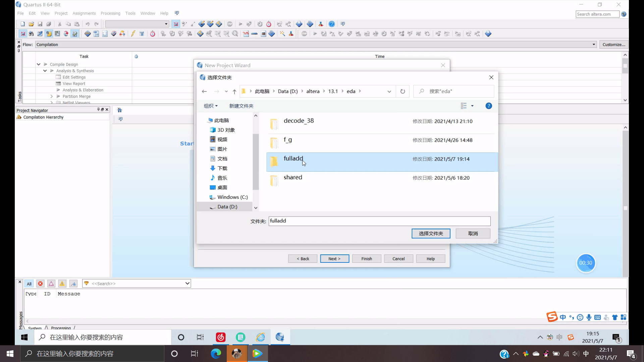
Task: Toggle the flagged messages filter icon
Action: pyautogui.click(x=73, y=284)
